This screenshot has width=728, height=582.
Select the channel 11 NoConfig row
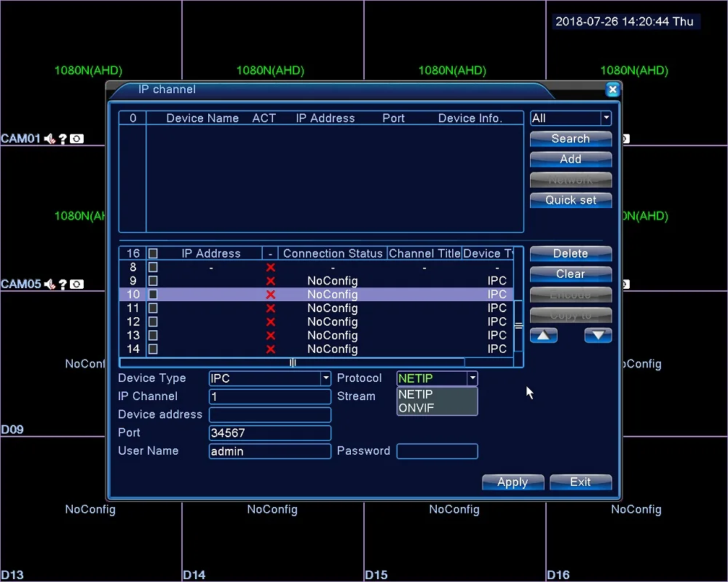pos(316,308)
